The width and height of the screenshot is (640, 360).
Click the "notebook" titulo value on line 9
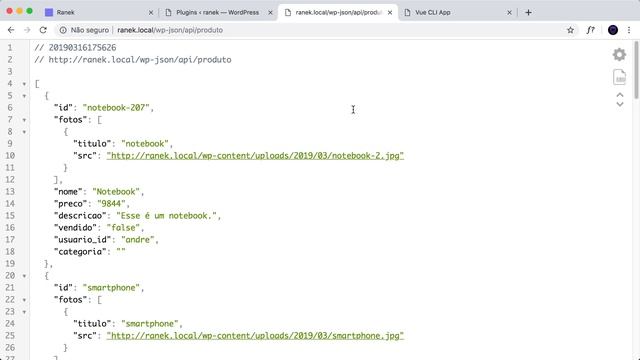click(145, 144)
